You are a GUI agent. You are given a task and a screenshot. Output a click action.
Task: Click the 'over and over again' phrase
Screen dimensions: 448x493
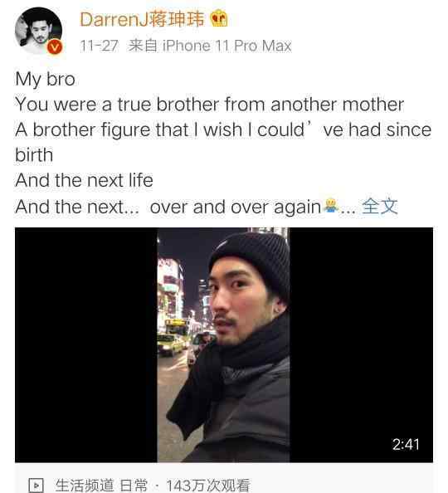pos(235,207)
